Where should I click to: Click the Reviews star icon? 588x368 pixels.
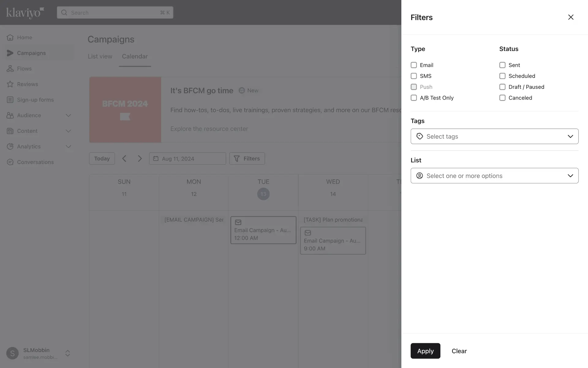(x=10, y=84)
